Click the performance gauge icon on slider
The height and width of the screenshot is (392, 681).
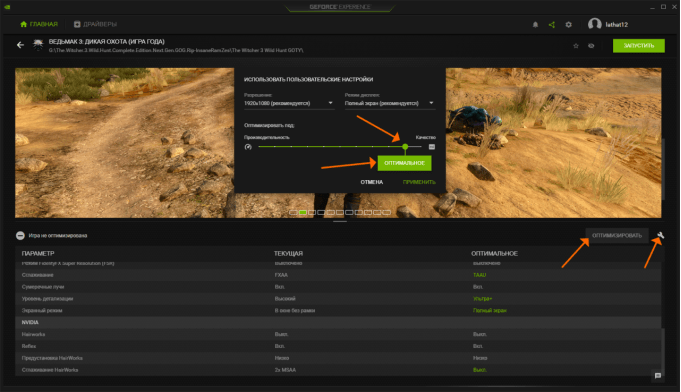[248, 147]
